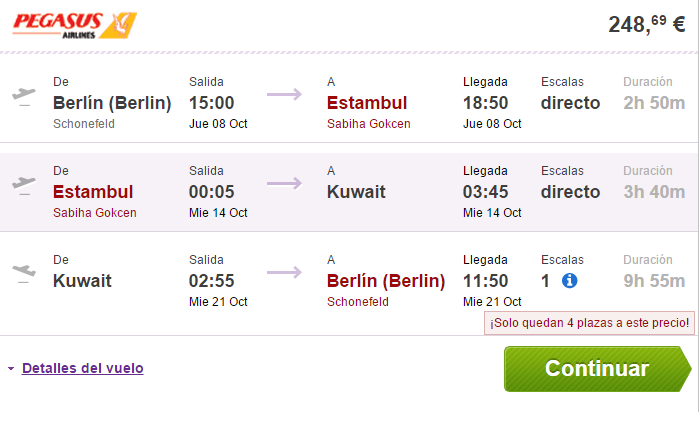Click the blue stopover info icon
Screen dimensions: 700x422
pyautogui.click(x=569, y=281)
